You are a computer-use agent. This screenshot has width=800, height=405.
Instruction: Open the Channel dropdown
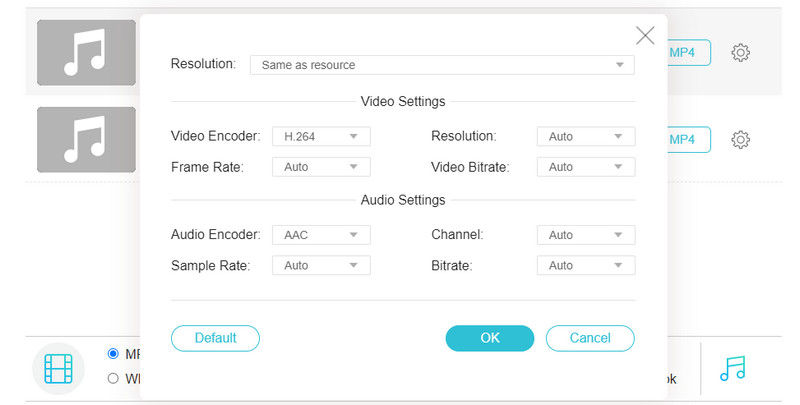[586, 235]
